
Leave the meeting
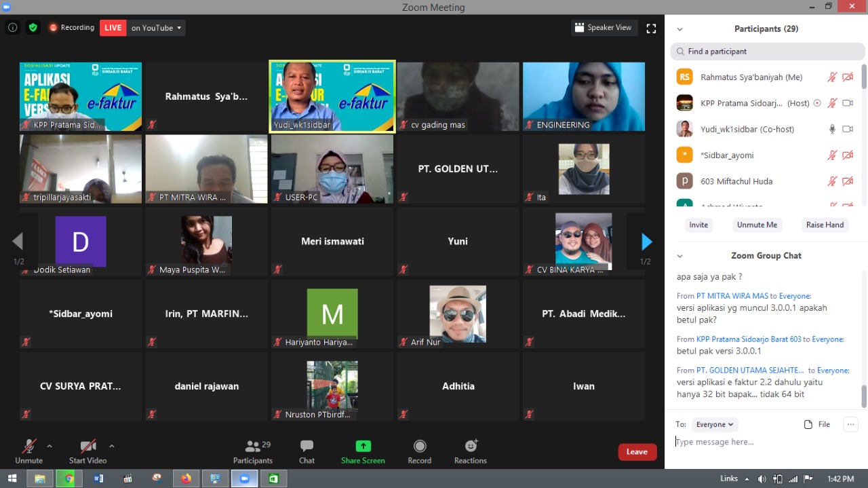(637, 452)
